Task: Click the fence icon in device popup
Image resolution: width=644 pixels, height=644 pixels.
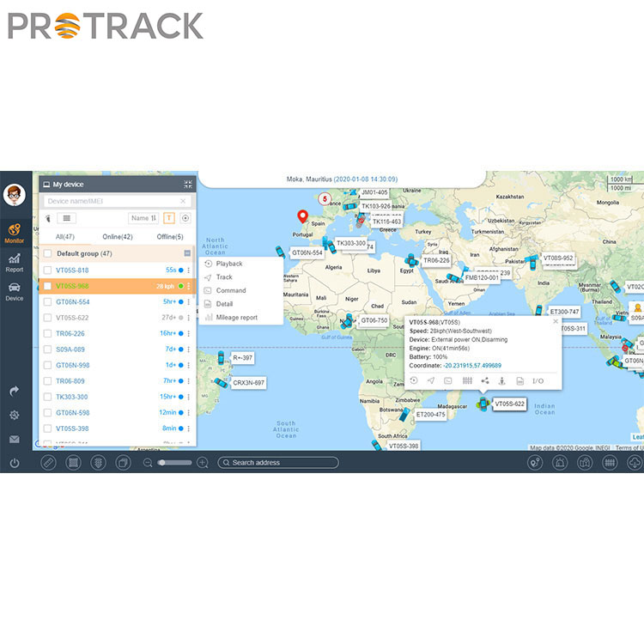Action: click(x=467, y=380)
